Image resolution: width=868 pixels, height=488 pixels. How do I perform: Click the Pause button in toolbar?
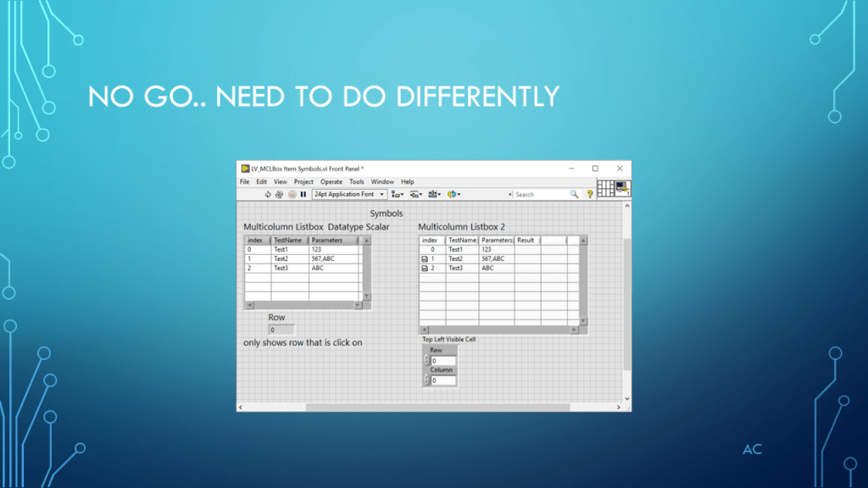coord(303,194)
